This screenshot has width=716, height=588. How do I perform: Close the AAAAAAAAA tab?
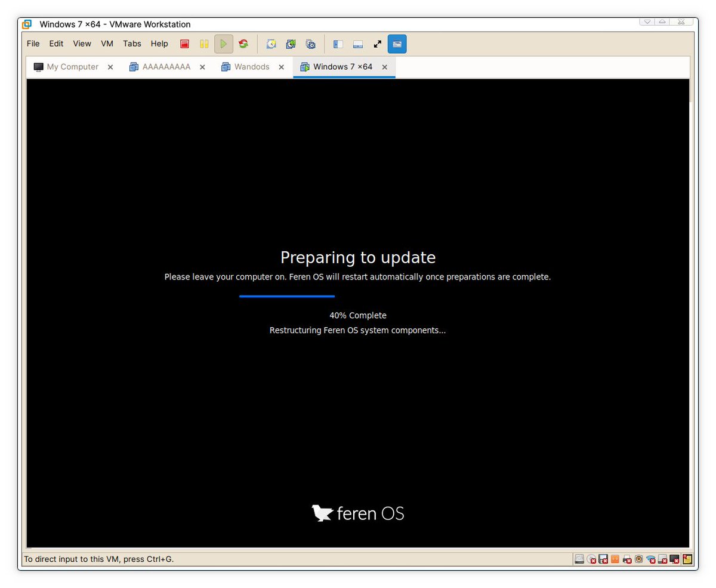click(x=202, y=67)
